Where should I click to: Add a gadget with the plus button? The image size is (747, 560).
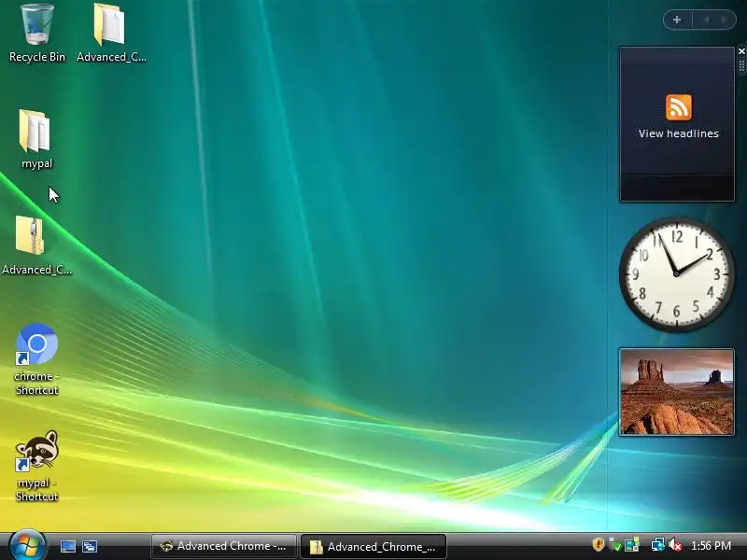click(677, 20)
